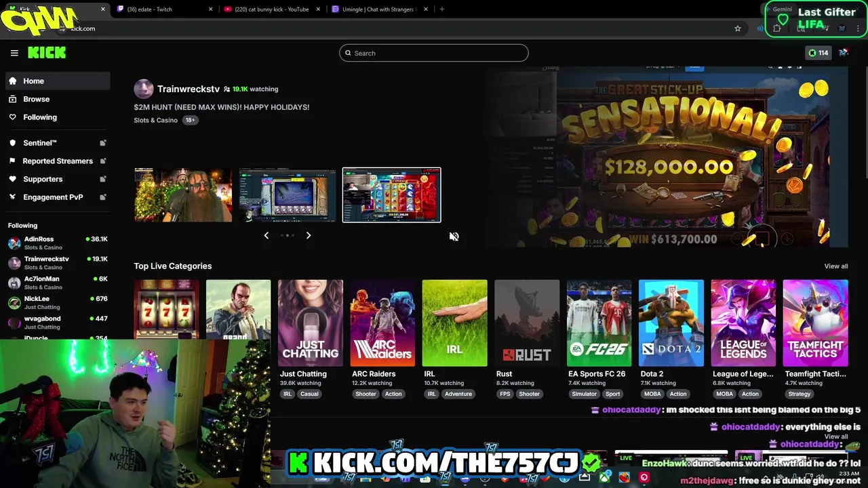This screenshot has width=868, height=488.
Task: Click the Adventure tag under IRL
Action: (x=458, y=394)
